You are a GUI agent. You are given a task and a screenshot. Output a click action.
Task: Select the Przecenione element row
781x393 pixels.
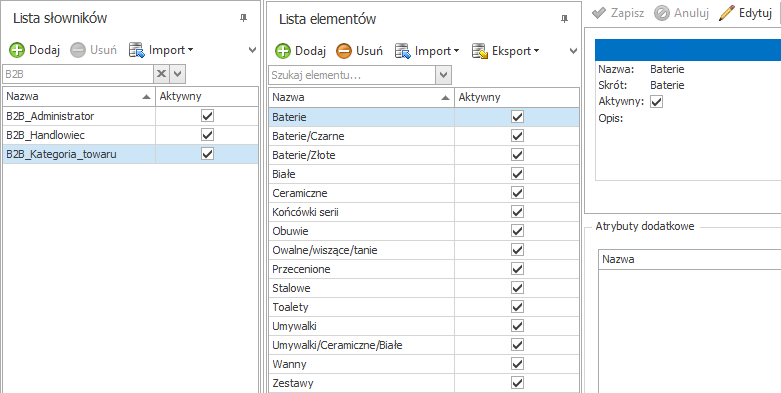(x=424, y=269)
